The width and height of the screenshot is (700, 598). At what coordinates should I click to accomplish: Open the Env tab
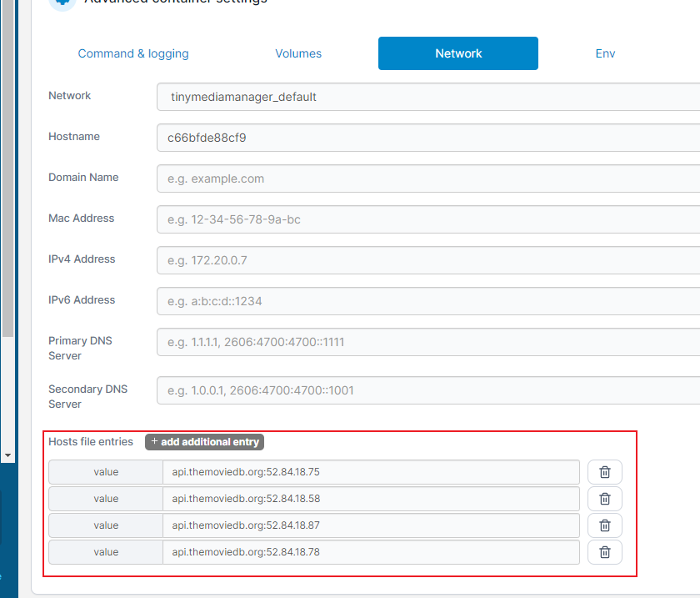(605, 53)
